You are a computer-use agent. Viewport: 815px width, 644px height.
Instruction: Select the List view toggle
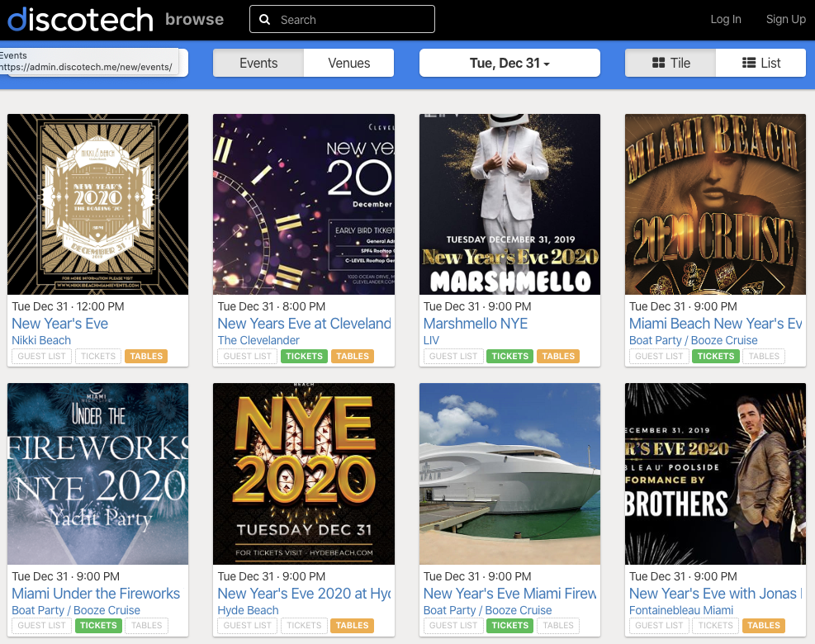point(761,63)
